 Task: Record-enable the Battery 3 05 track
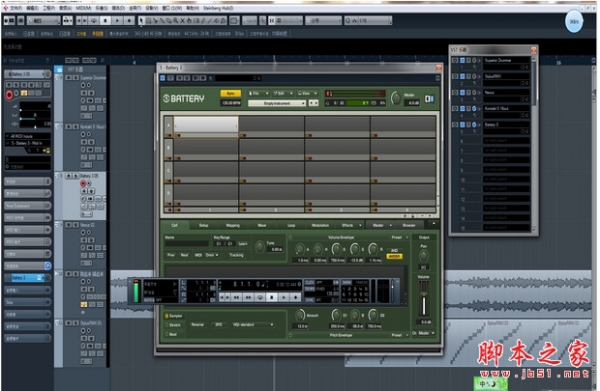click(83, 184)
